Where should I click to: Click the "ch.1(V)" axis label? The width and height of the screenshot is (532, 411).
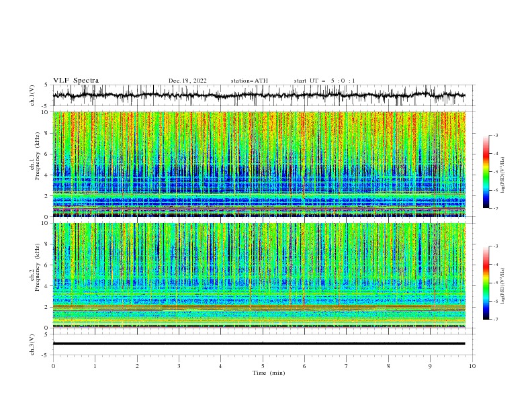32,95
